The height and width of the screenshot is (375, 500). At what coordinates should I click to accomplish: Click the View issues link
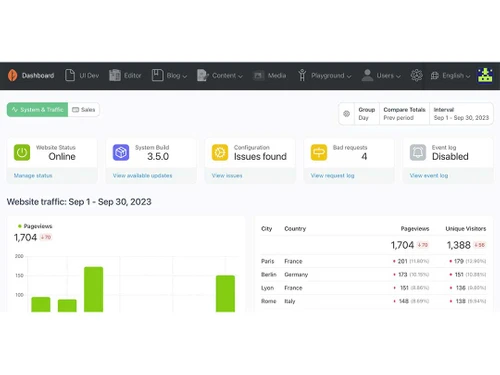(227, 175)
